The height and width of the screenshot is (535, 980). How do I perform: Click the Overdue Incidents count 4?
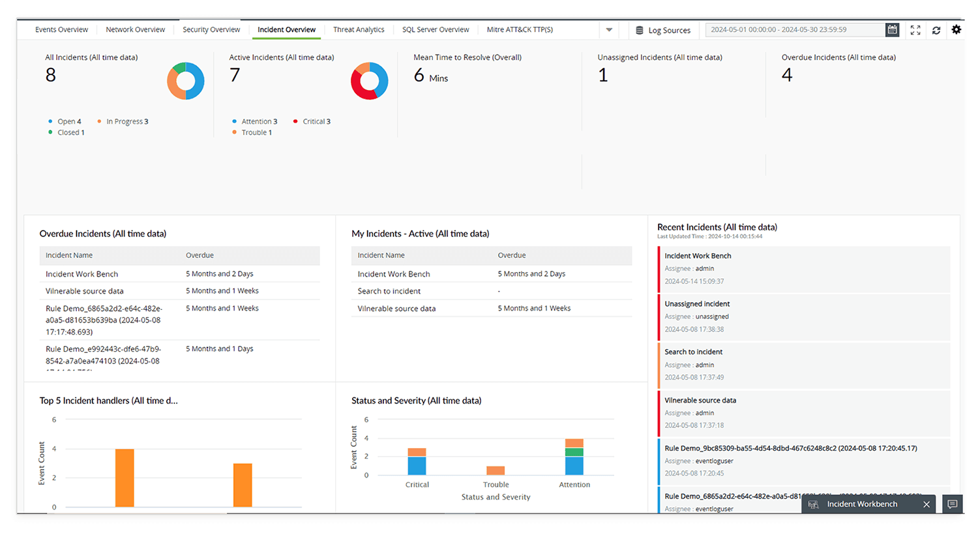tap(787, 75)
